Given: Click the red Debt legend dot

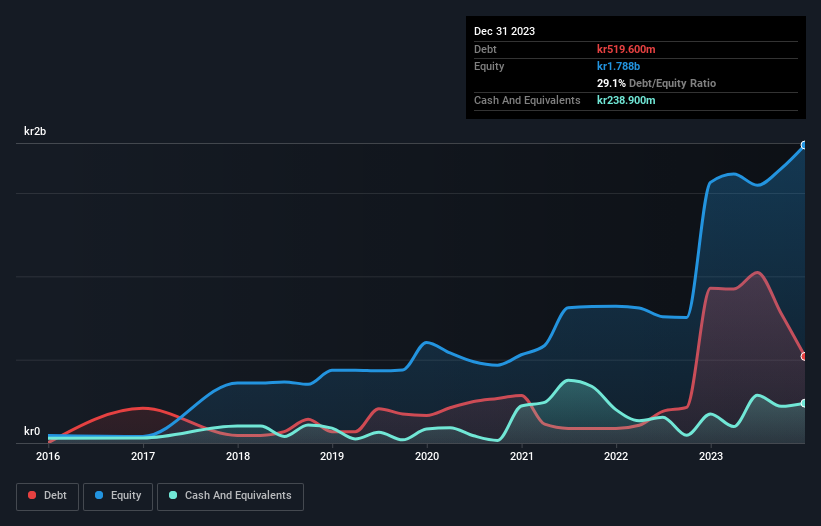Looking at the screenshot, I should point(32,495).
